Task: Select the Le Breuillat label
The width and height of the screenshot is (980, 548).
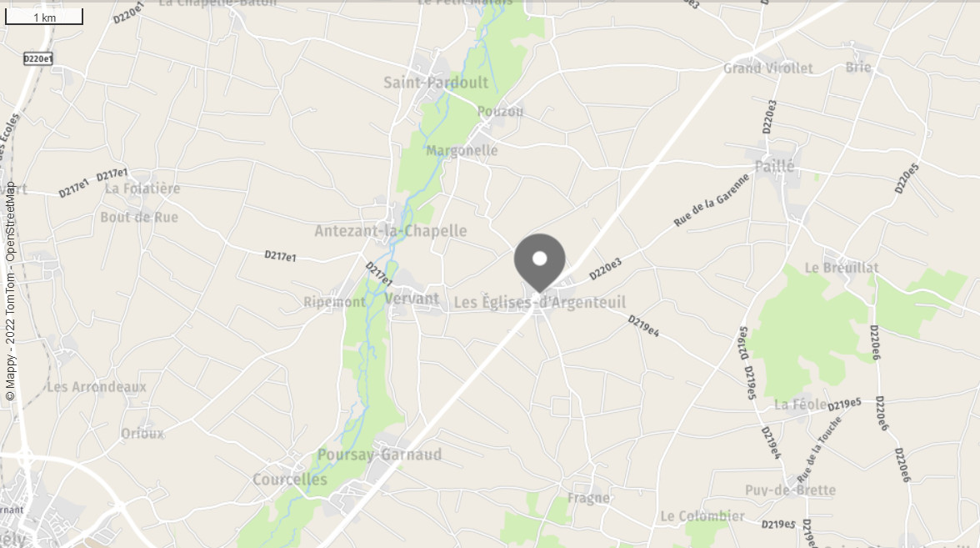Action: 842,268
